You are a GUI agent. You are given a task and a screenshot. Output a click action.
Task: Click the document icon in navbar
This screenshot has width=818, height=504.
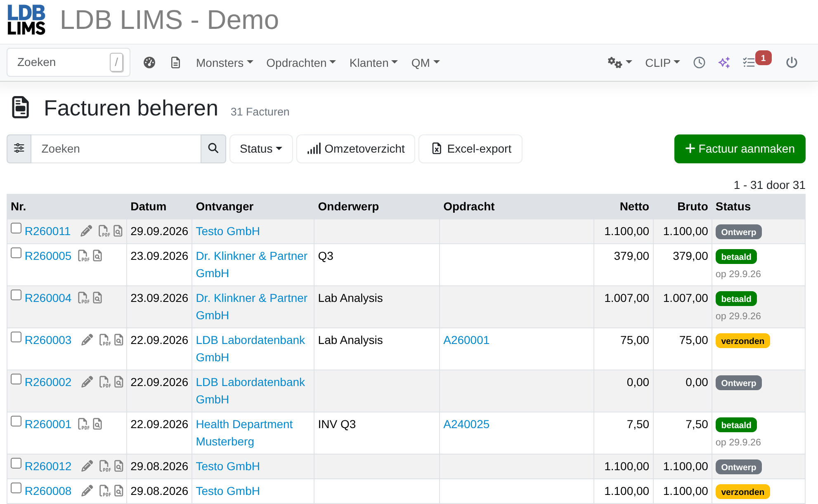(x=175, y=63)
